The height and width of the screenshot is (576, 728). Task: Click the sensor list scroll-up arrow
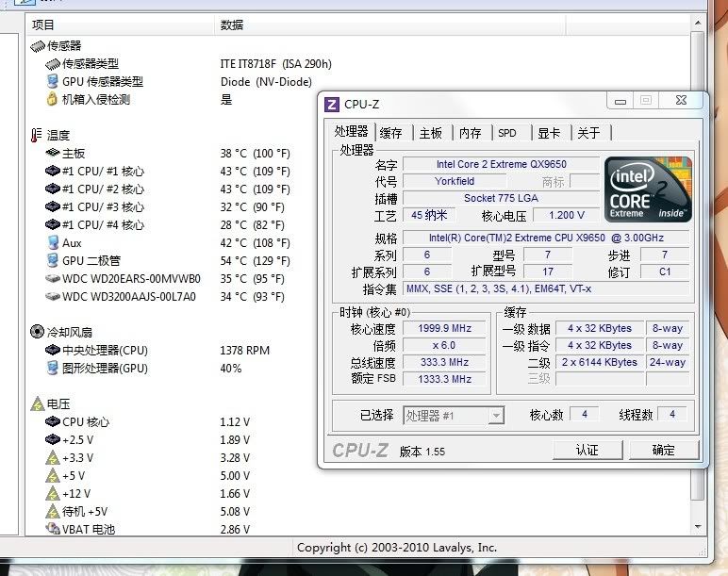[x=698, y=23]
